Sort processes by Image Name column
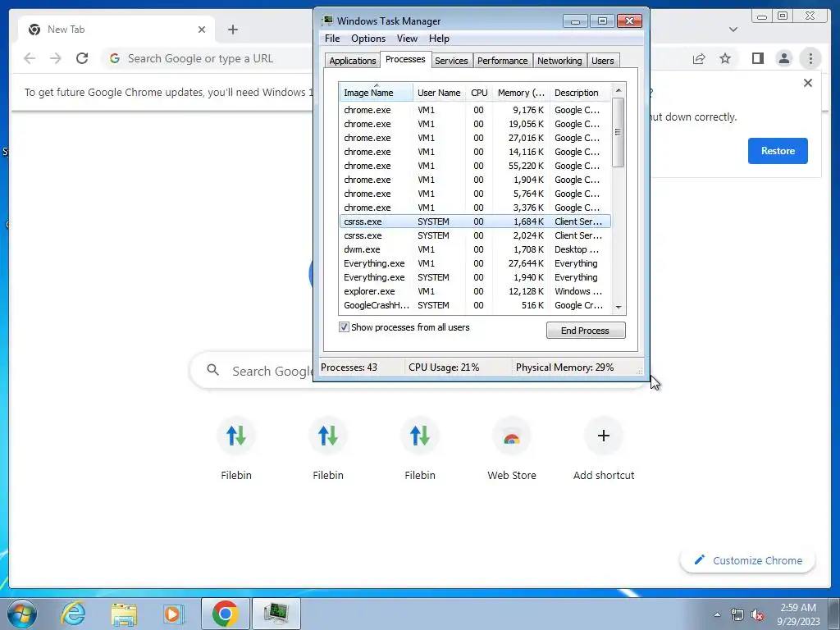The image size is (840, 630). tap(376, 93)
